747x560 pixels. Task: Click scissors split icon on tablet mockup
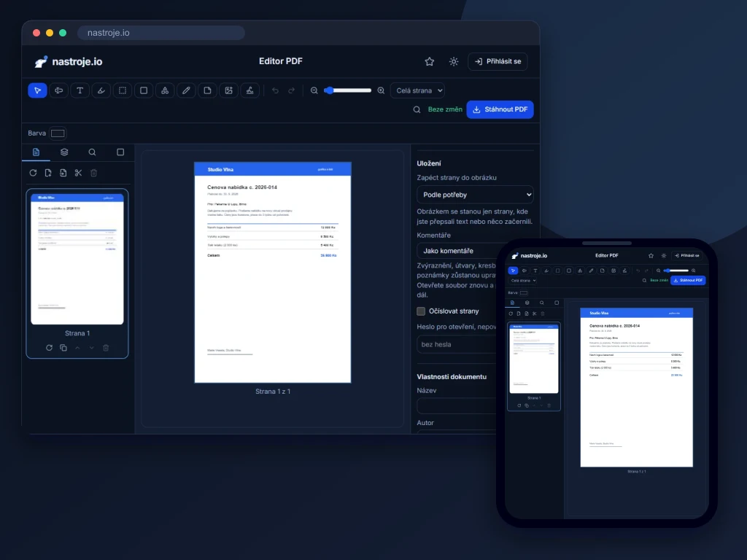(535, 314)
